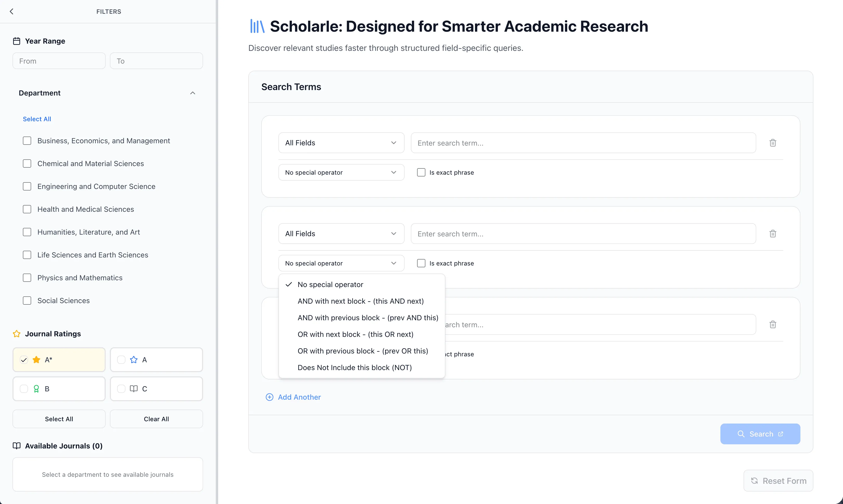Tick Is exact phrase in first block
The image size is (843, 504).
(x=421, y=173)
